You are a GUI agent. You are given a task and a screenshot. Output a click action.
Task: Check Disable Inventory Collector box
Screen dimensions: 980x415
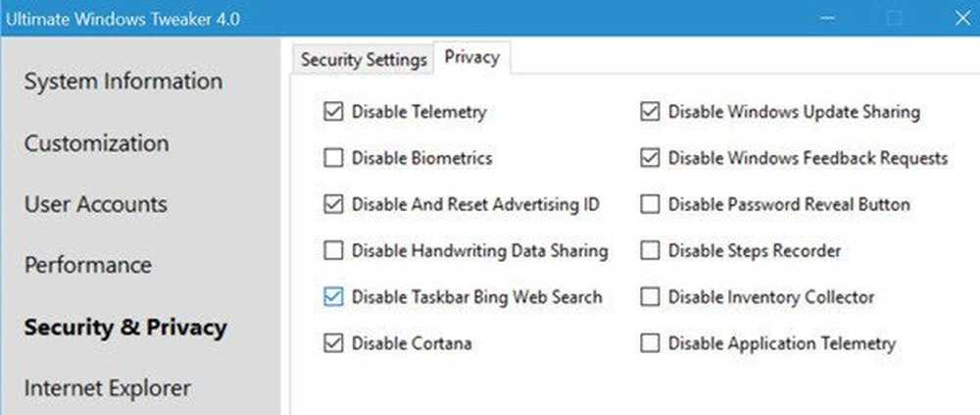650,297
